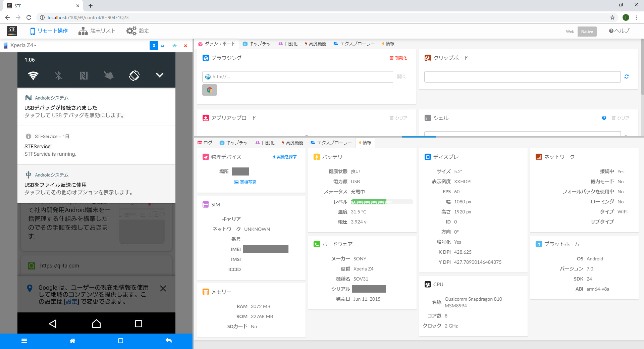The width and height of the screenshot is (644, 349).
Task: Click the STF logo icon
Action: [12, 31]
